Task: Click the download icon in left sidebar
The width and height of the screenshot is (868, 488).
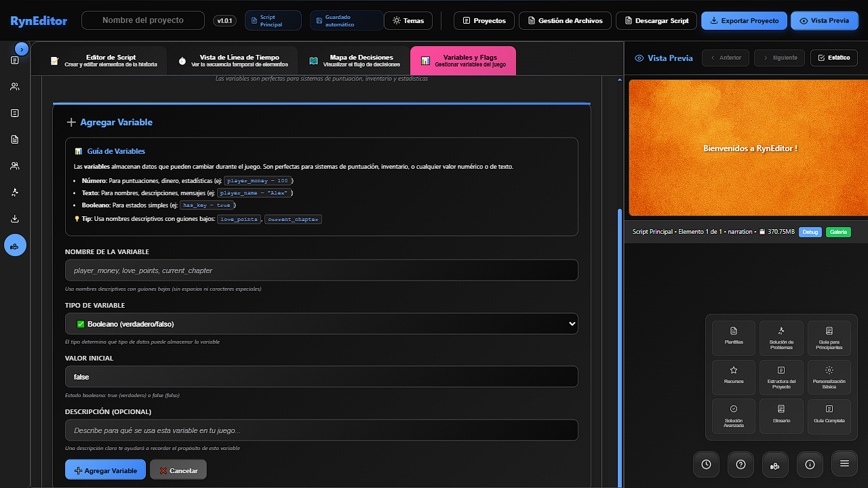Action: [x=15, y=219]
